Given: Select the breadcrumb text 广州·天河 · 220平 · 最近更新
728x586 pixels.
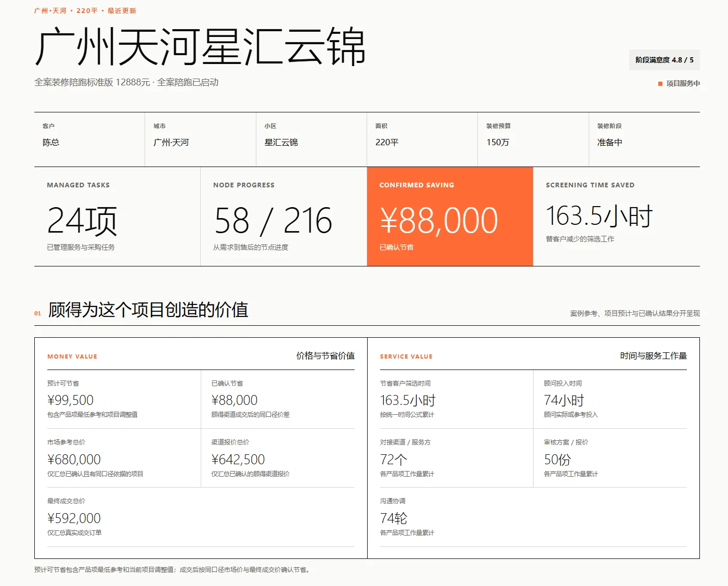Looking at the screenshot, I should [x=85, y=10].
